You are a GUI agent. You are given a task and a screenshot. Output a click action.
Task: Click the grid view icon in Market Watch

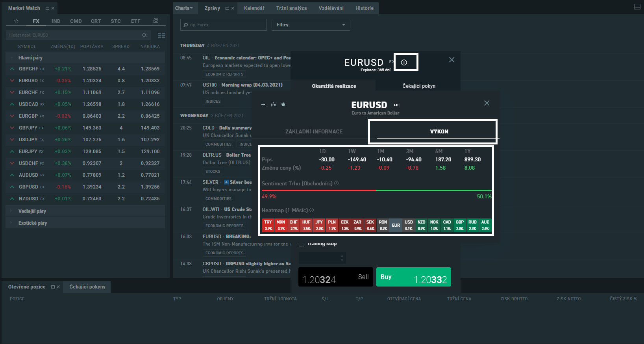161,35
